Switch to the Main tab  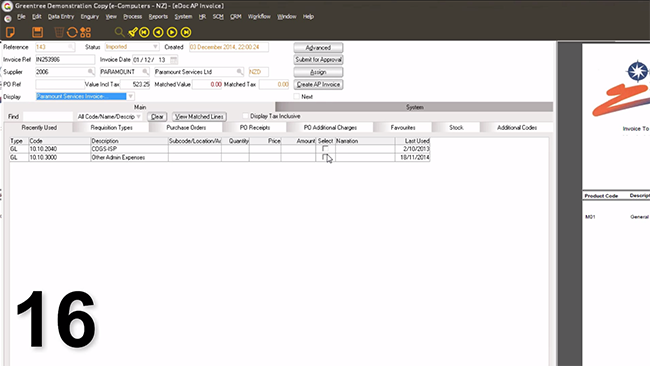click(140, 107)
